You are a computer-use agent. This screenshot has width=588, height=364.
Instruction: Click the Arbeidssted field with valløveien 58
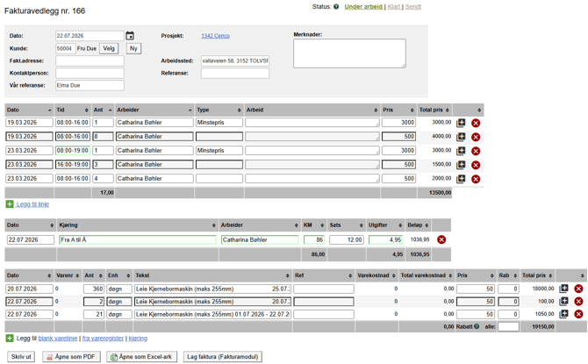pos(234,61)
